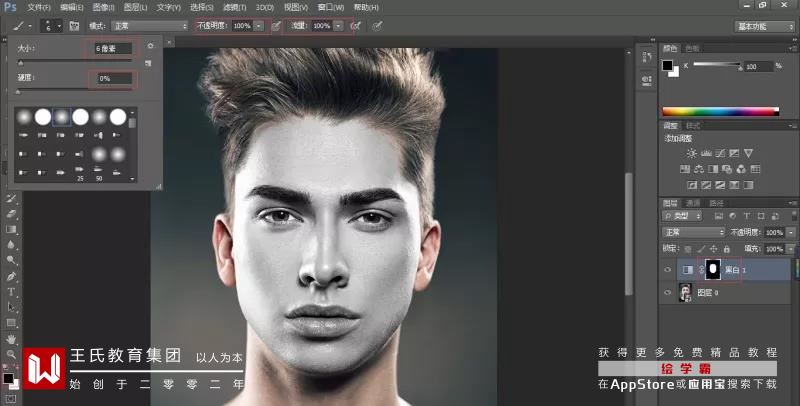Add Color Balance scales adjustment icon
This screenshot has height=406, width=800.
click(699, 169)
